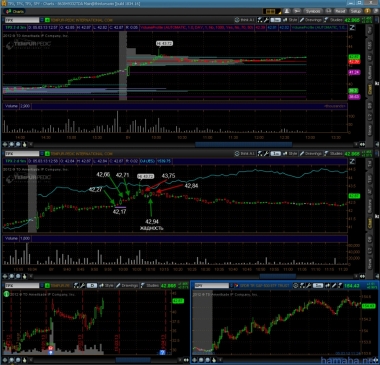Click the pan hand tool below middle chart

[x=24, y=276]
